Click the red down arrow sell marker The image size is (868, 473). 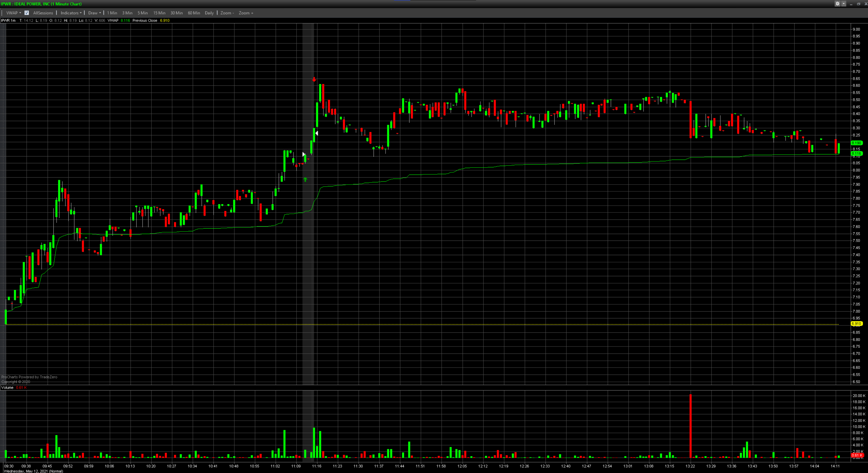pos(314,80)
